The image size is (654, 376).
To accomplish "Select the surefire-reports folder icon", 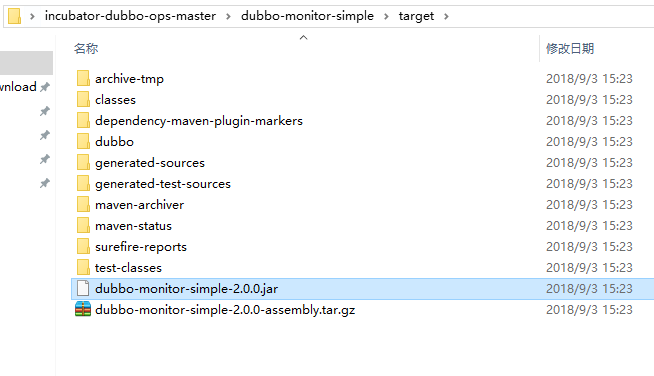I will [x=83, y=246].
